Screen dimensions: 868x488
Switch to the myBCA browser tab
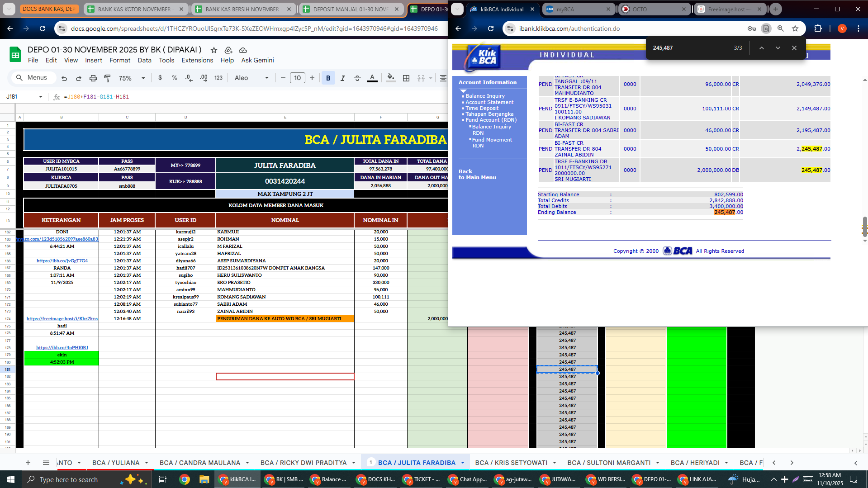point(578,9)
